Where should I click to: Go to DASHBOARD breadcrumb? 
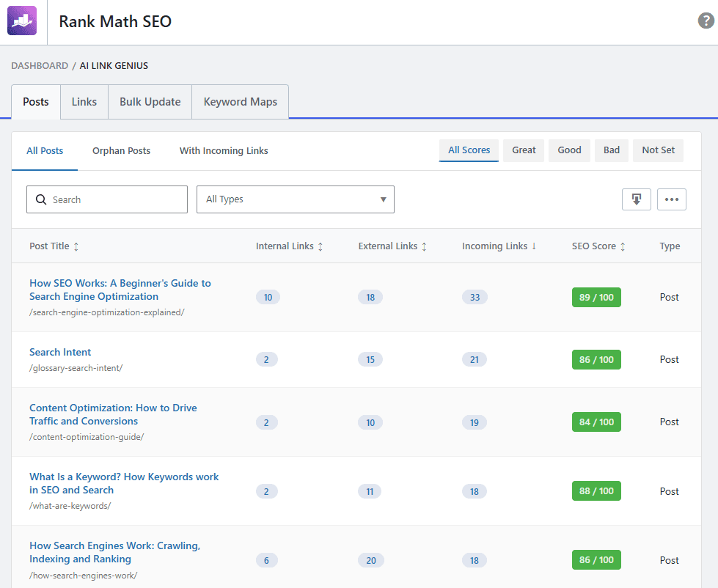coord(40,65)
